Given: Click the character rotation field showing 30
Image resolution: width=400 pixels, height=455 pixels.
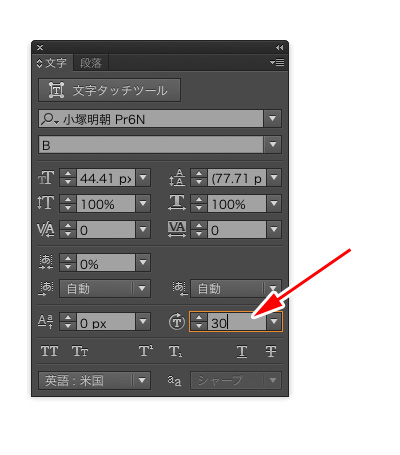Looking at the screenshot, I should 237,322.
